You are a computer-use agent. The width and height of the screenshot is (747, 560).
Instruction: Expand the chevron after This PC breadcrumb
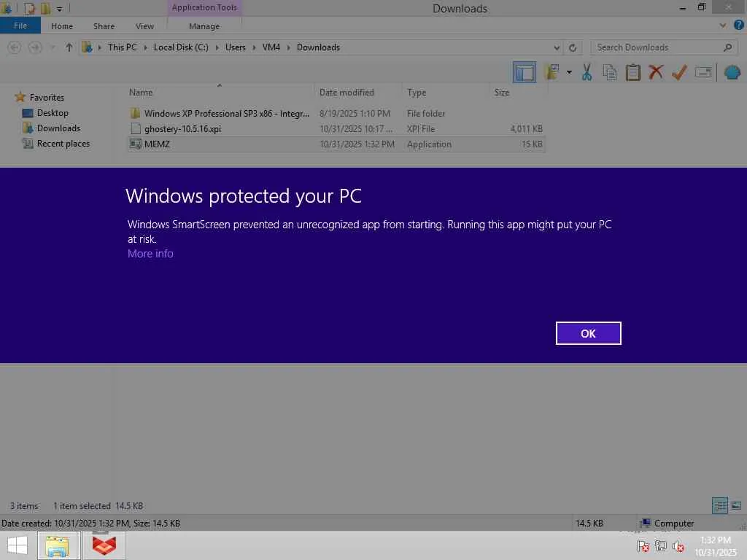tap(145, 47)
